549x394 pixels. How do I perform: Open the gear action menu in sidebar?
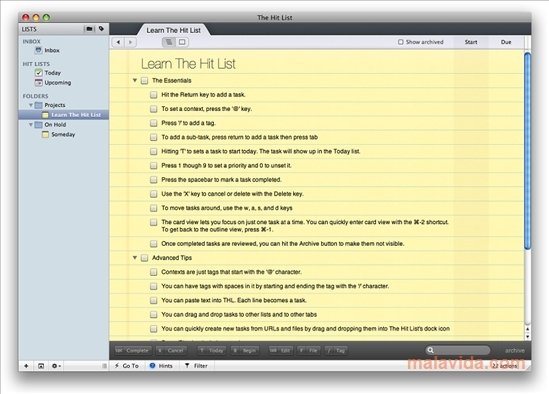(56, 366)
